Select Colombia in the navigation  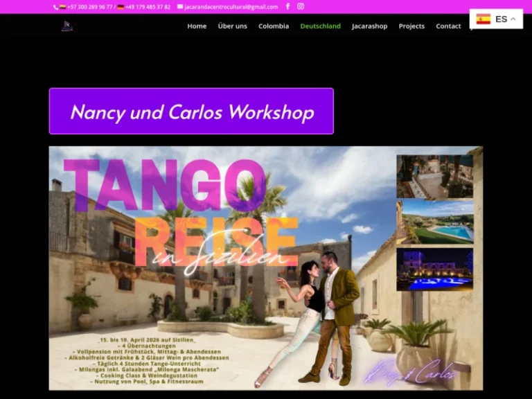coord(274,26)
